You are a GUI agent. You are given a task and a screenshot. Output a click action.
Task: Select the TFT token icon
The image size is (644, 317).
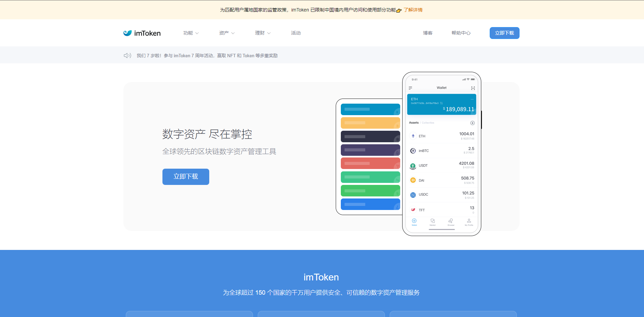point(413,210)
